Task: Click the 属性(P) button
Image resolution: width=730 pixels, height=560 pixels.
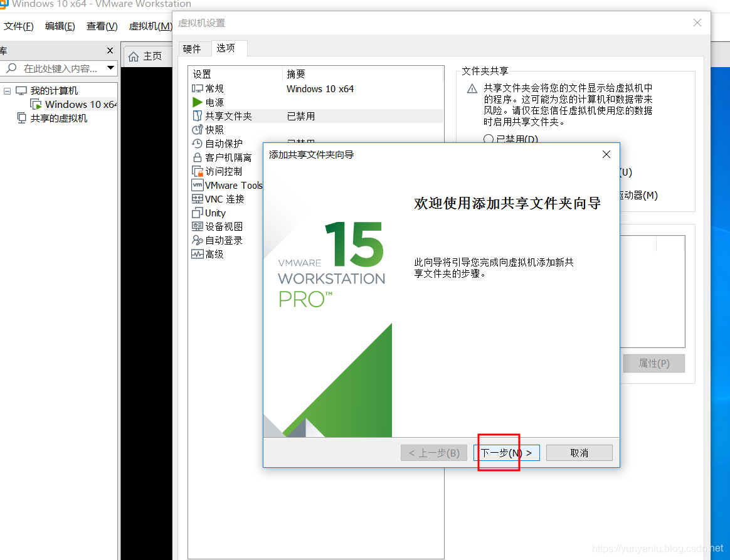Action: click(x=653, y=364)
